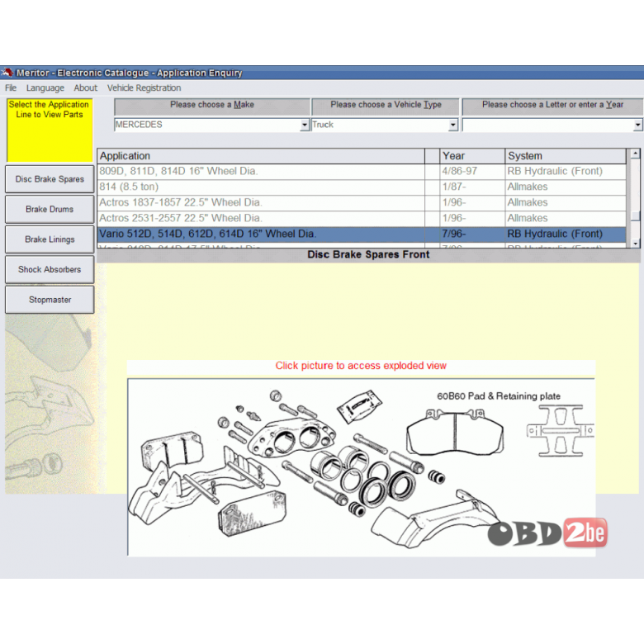Click Please choose a Letter or Year header

552,105
